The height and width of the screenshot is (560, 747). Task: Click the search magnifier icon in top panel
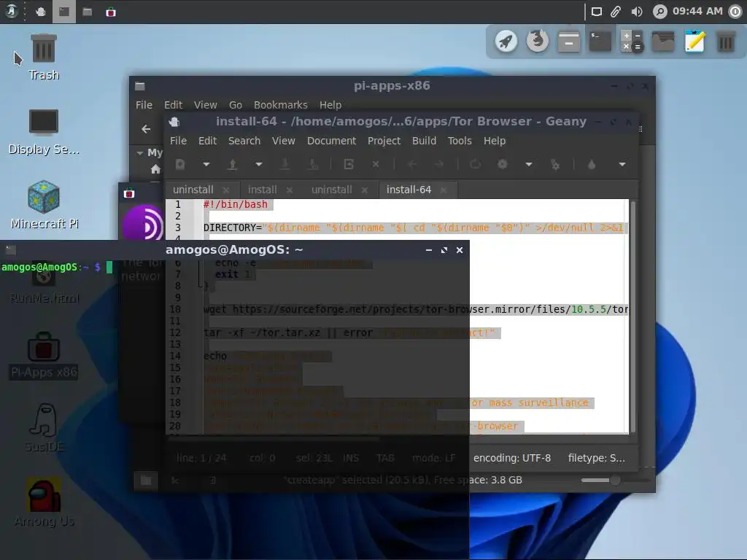659,12
